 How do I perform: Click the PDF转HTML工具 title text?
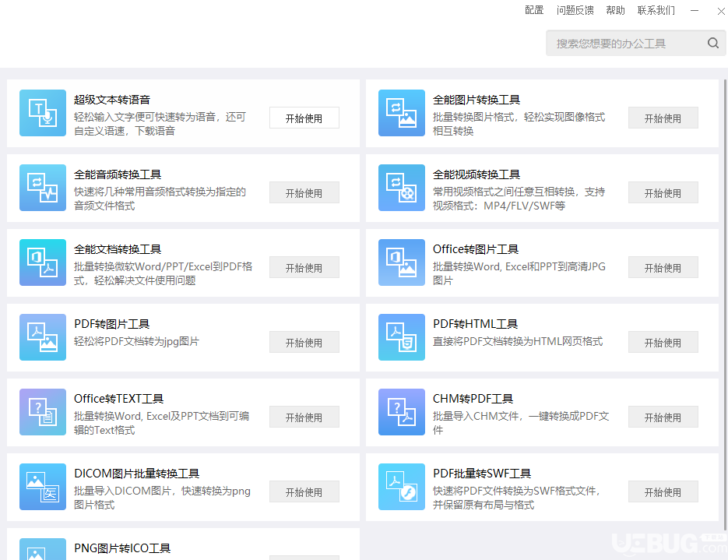[x=475, y=324]
